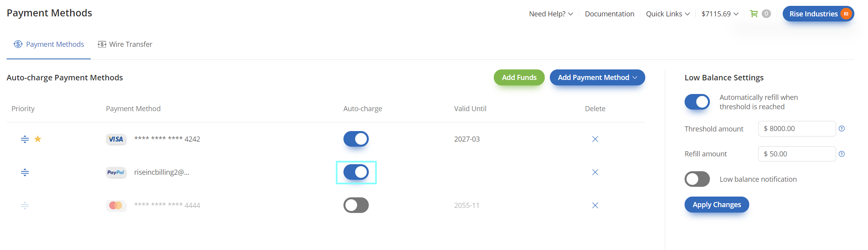This screenshot has height=250, width=868.
Task: Delete the PayPal payment method
Action: point(595,172)
